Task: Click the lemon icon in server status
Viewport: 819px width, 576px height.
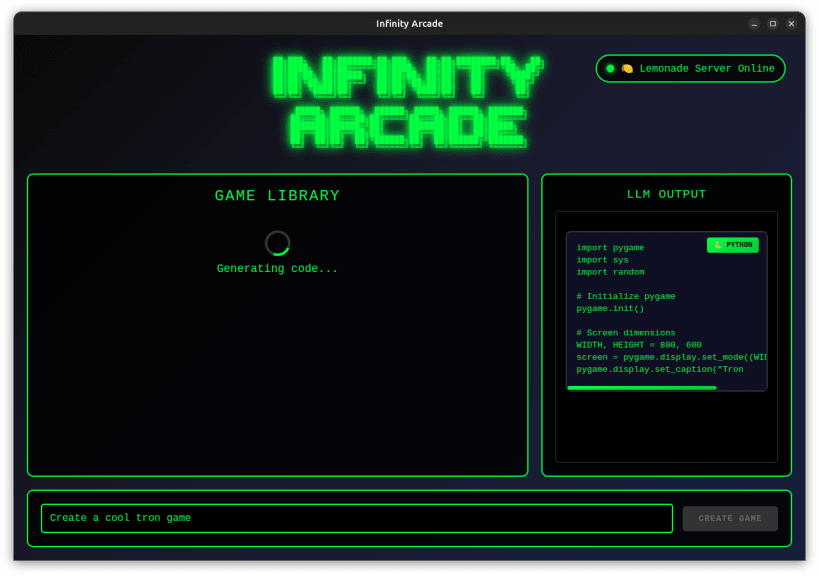Action: pos(627,68)
